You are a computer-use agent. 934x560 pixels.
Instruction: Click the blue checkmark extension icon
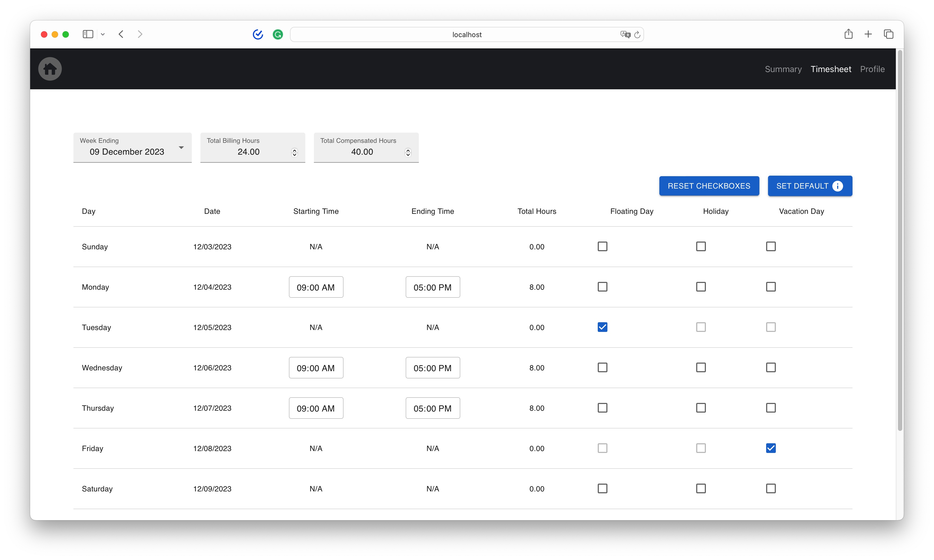point(258,34)
